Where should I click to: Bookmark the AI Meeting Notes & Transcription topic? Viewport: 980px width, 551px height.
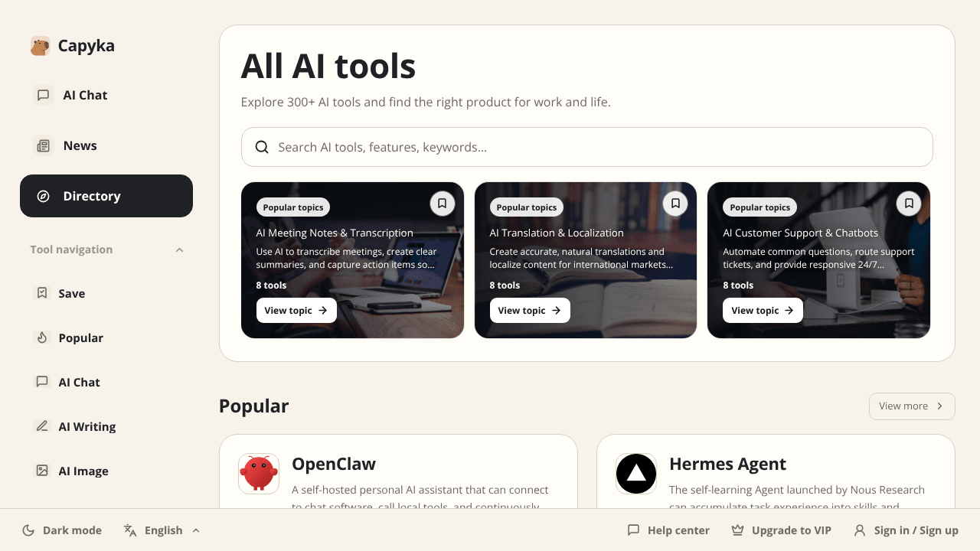click(x=443, y=204)
